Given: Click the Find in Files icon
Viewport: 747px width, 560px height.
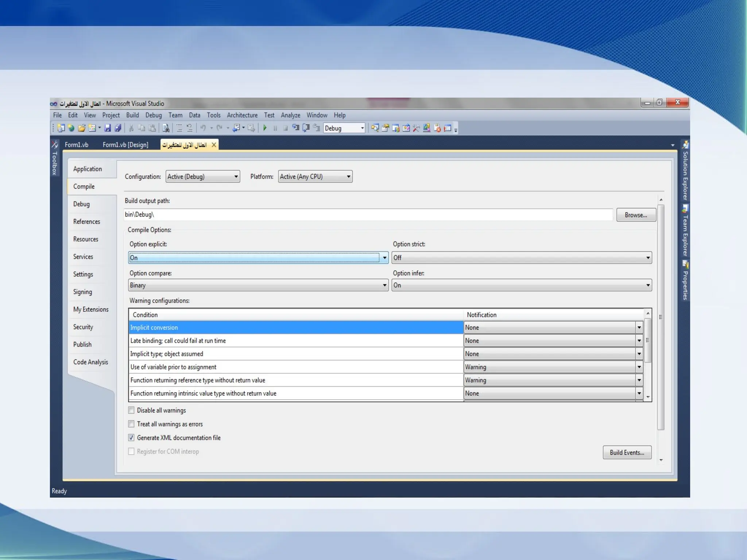Looking at the screenshot, I should (166, 128).
